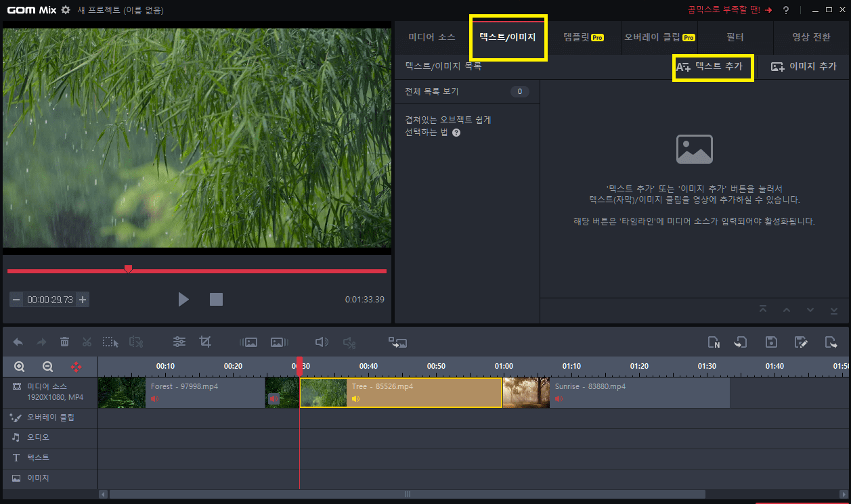
Task: Save the project with floppy disk icon
Action: tap(770, 342)
